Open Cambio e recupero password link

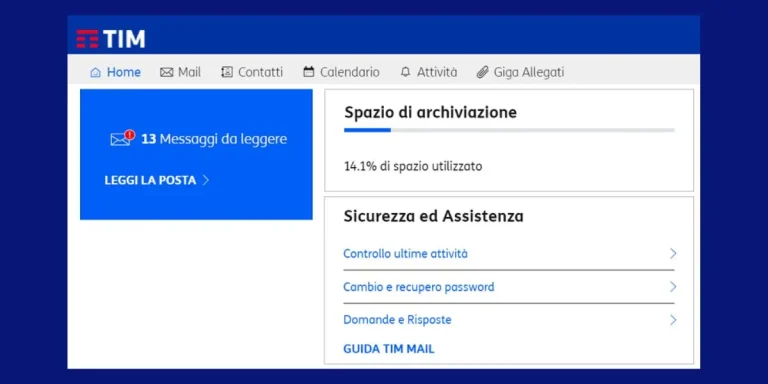point(419,287)
